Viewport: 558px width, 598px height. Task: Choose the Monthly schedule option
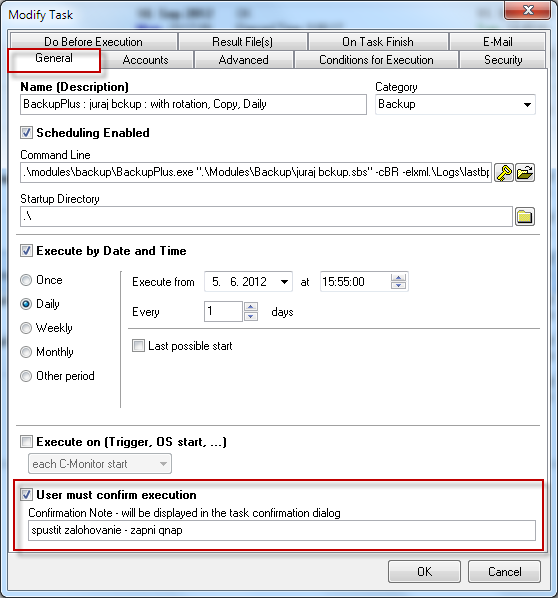[x=26, y=352]
